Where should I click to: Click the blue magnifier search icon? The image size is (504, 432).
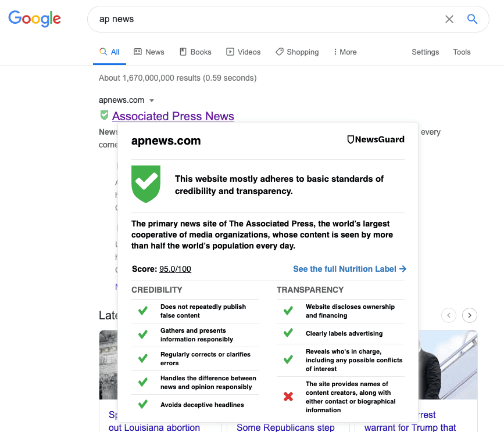coord(472,19)
